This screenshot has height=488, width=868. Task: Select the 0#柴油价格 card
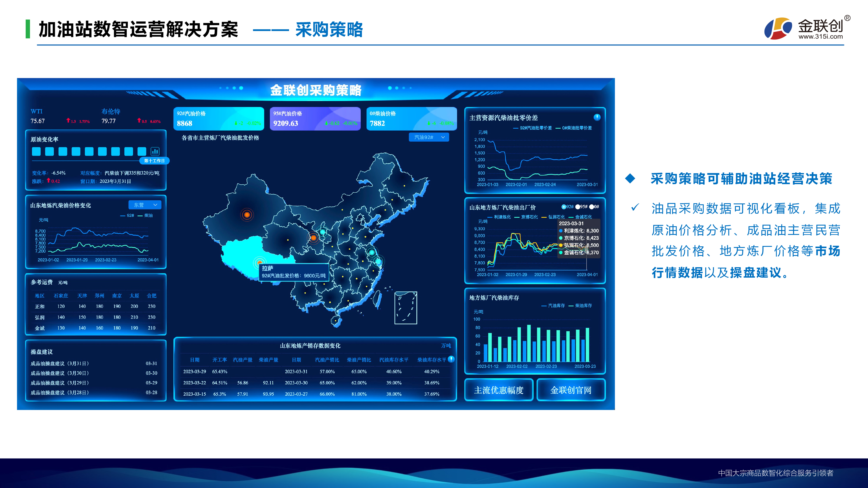click(x=411, y=119)
